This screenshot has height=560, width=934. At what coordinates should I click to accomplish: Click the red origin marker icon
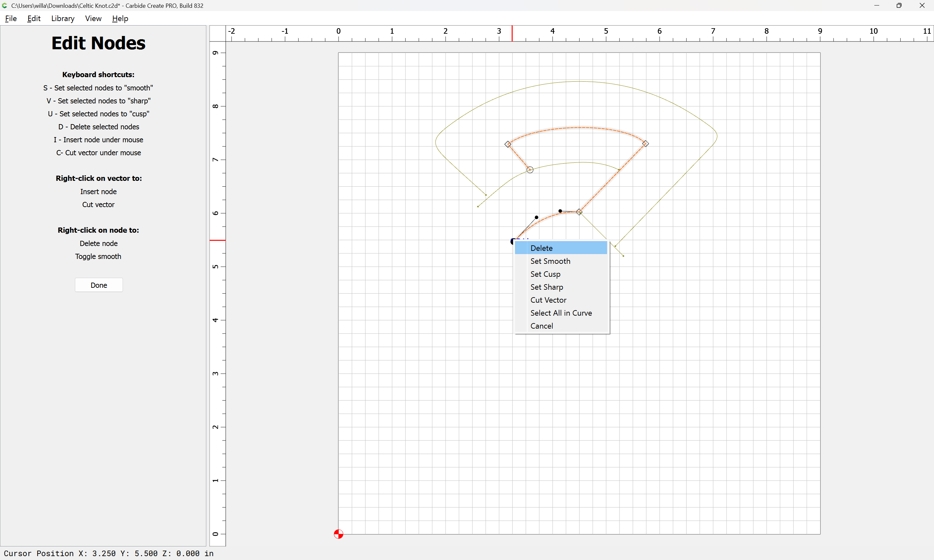(x=338, y=534)
